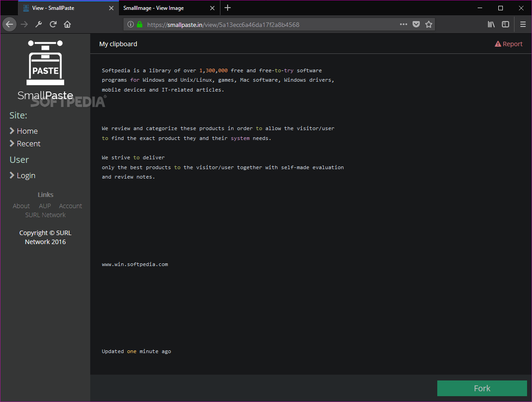
Task: Show site information icon in address bar
Action: [130, 24]
